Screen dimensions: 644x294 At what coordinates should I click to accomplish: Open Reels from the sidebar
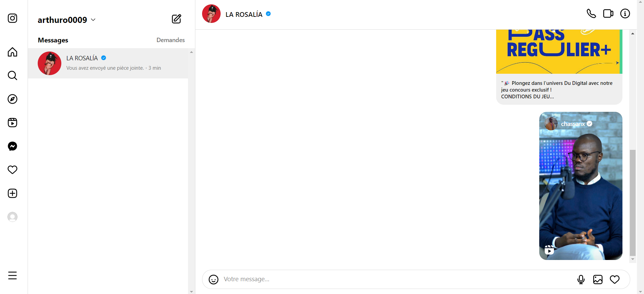pos(12,123)
